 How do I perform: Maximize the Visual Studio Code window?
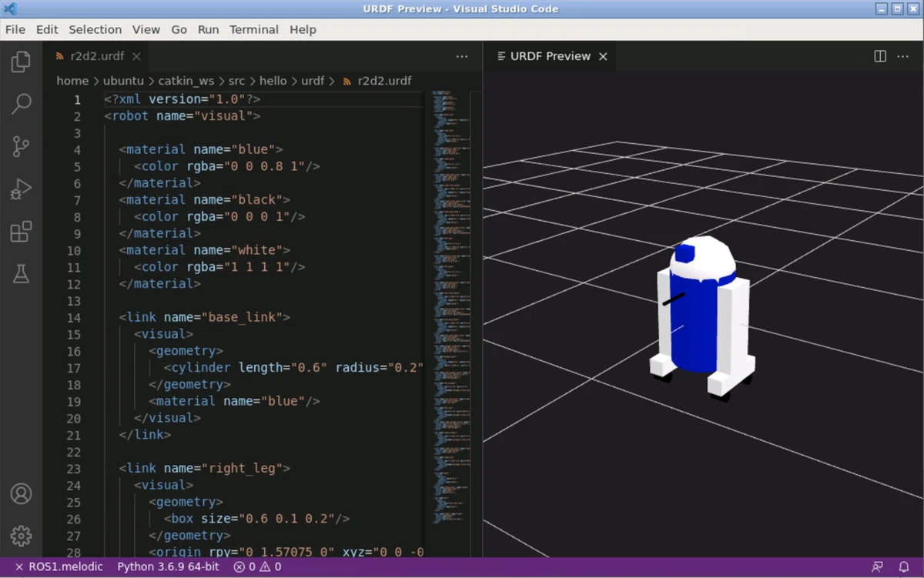tap(898, 9)
